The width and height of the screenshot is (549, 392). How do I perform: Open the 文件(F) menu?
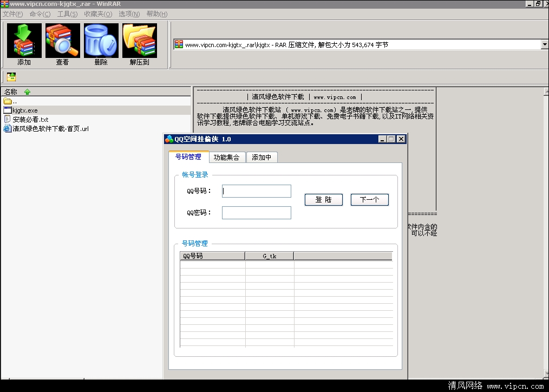[x=12, y=14]
